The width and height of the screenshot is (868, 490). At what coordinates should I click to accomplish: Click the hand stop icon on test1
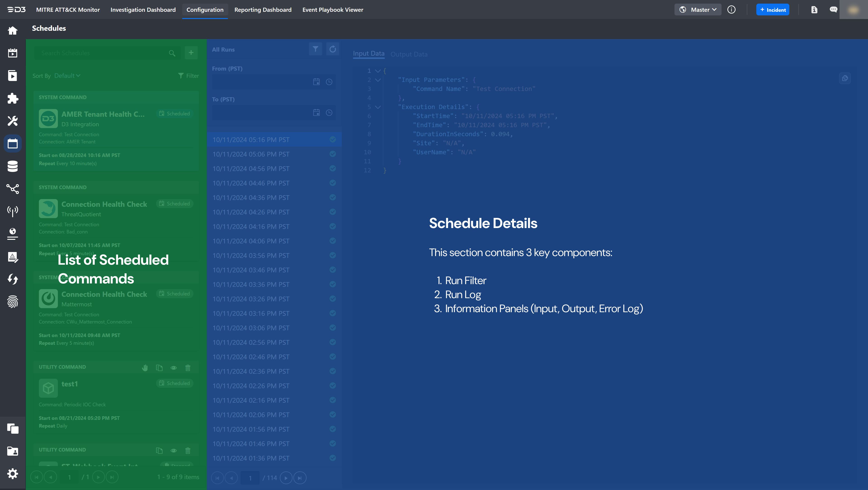(145, 368)
